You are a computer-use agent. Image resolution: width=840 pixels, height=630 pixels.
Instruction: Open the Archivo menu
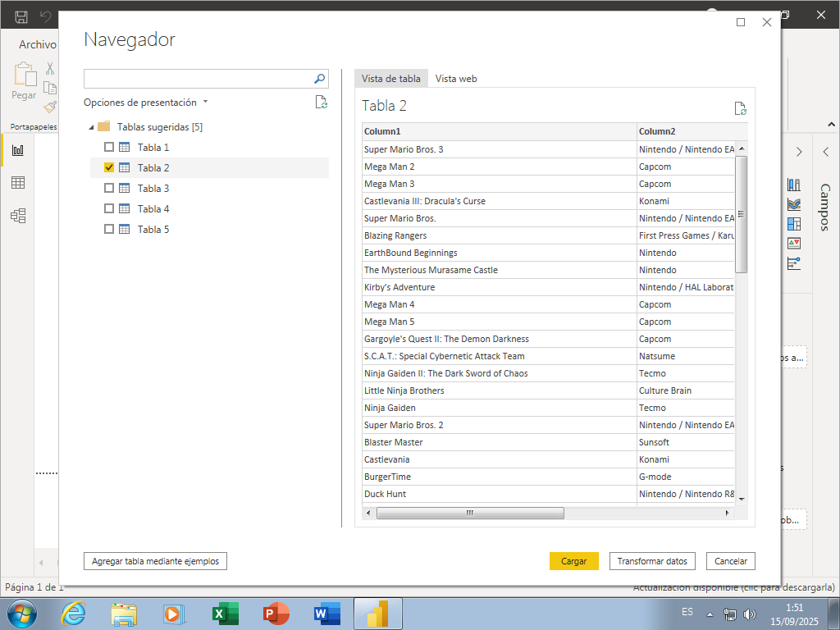tap(37, 44)
